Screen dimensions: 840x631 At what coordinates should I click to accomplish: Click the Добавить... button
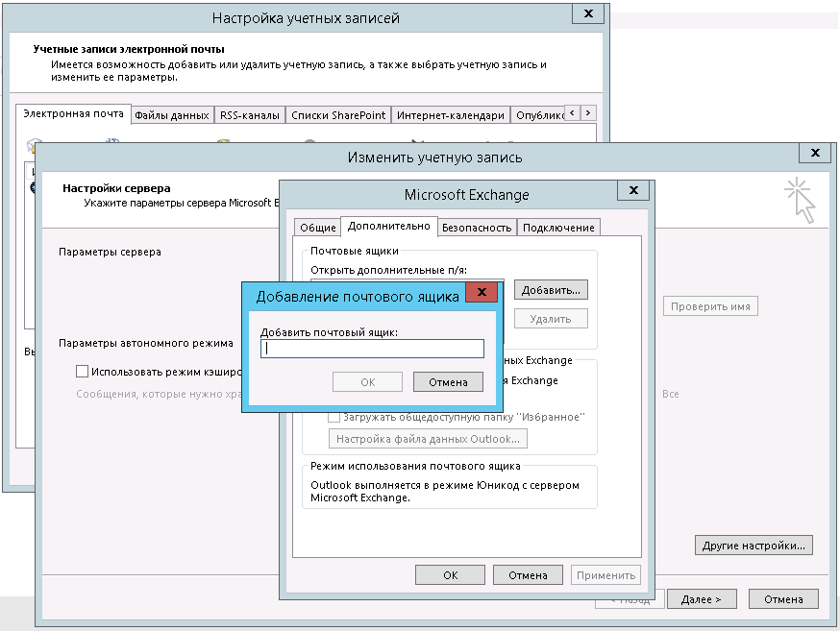pos(551,290)
